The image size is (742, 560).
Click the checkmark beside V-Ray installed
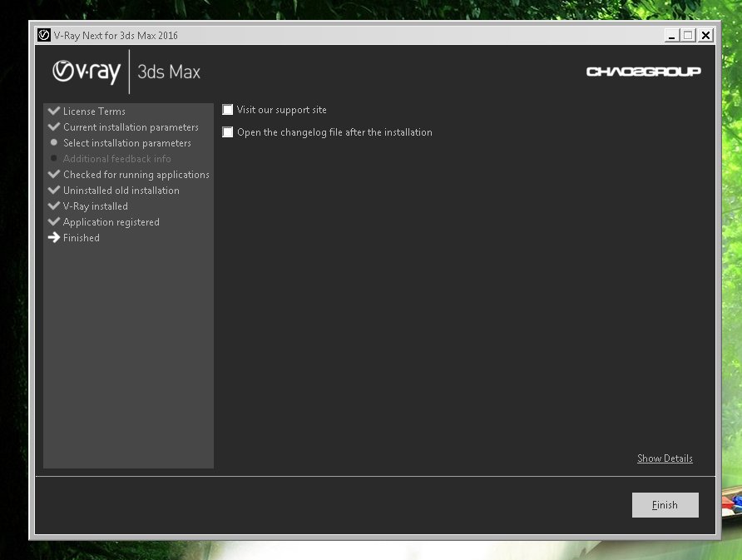pyautogui.click(x=54, y=206)
